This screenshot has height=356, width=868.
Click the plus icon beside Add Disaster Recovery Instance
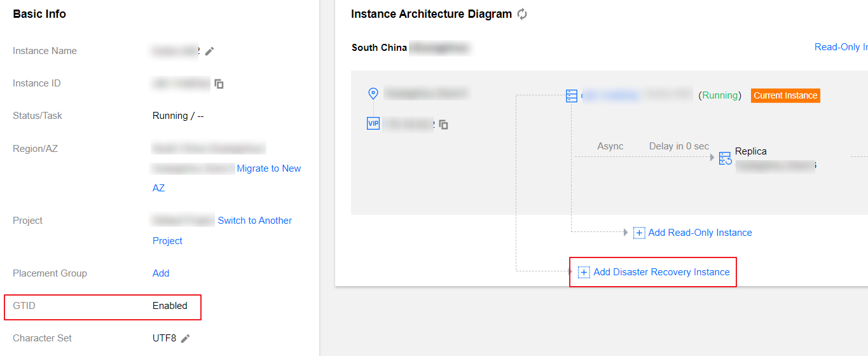point(584,272)
